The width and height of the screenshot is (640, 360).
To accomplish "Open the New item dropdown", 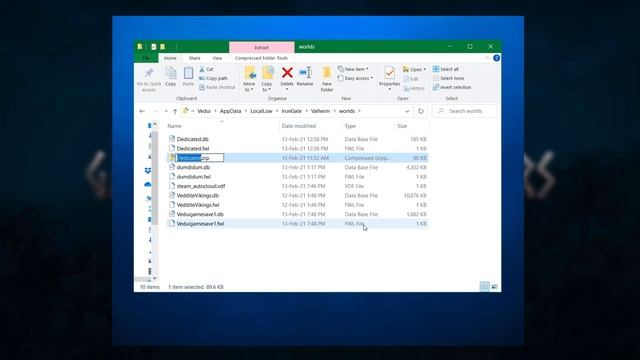I will [x=353, y=69].
